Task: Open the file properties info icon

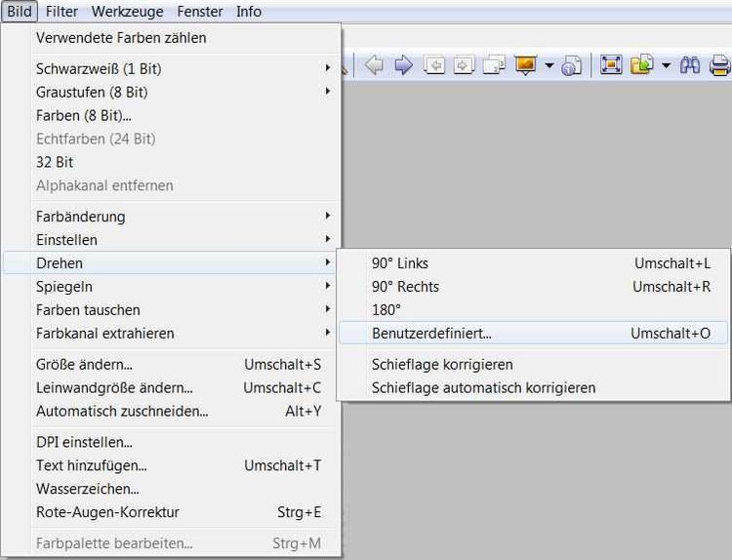Action: 571,64
